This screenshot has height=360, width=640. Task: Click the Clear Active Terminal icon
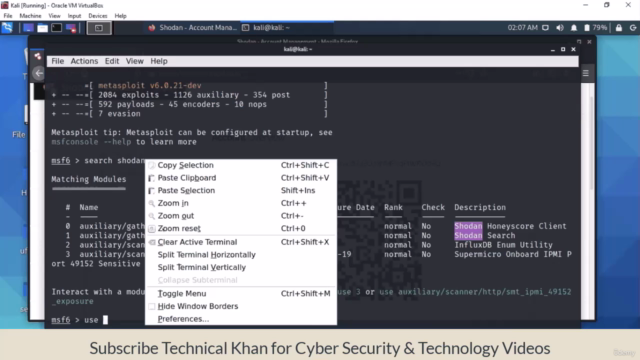152,242
